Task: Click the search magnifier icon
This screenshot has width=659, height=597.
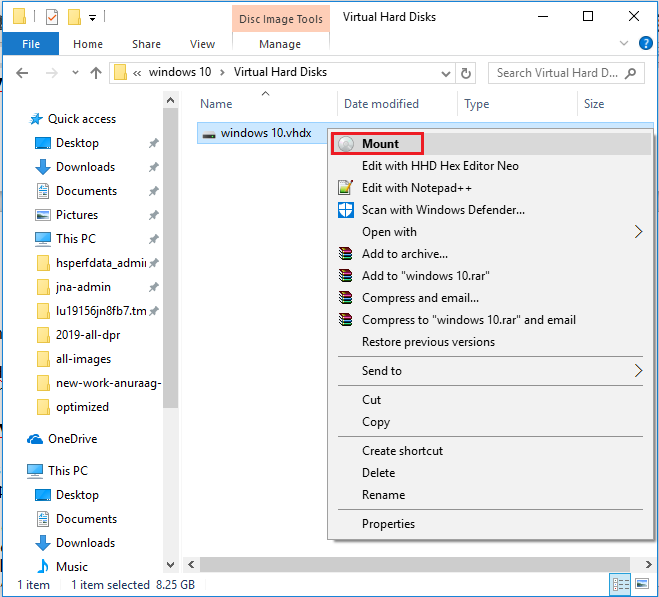Action: pyautogui.click(x=630, y=73)
